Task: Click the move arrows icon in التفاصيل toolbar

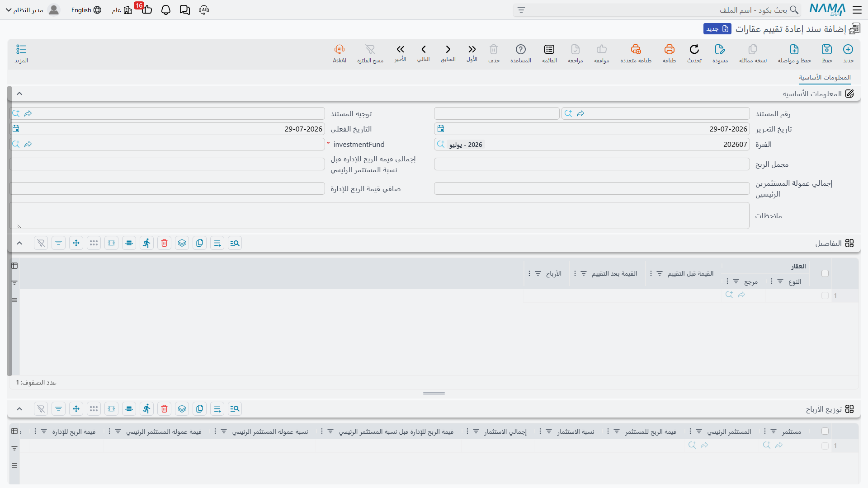Action: [x=76, y=243]
